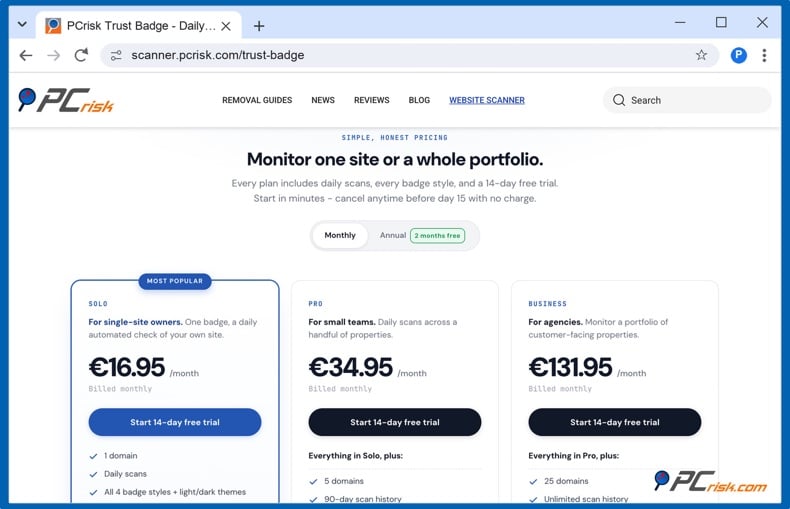Select the PCrisk Trust Badge browser tab
Screen dimensions: 790x509
(x=139, y=26)
